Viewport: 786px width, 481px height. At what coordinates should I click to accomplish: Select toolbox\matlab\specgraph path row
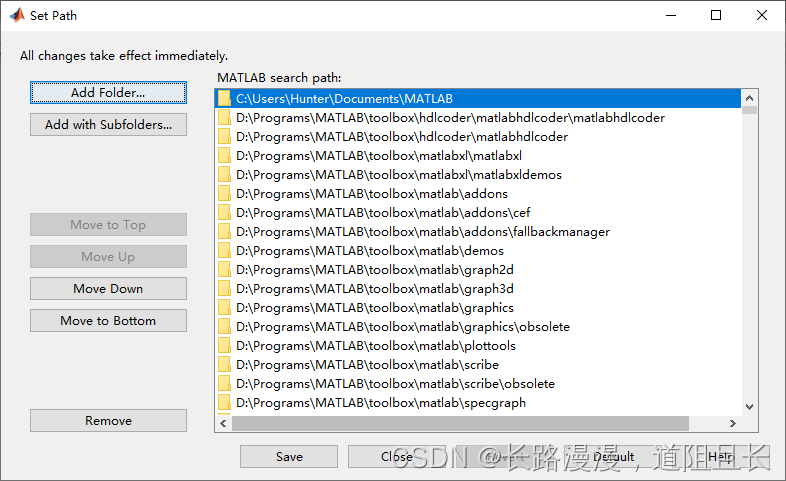coord(478,403)
